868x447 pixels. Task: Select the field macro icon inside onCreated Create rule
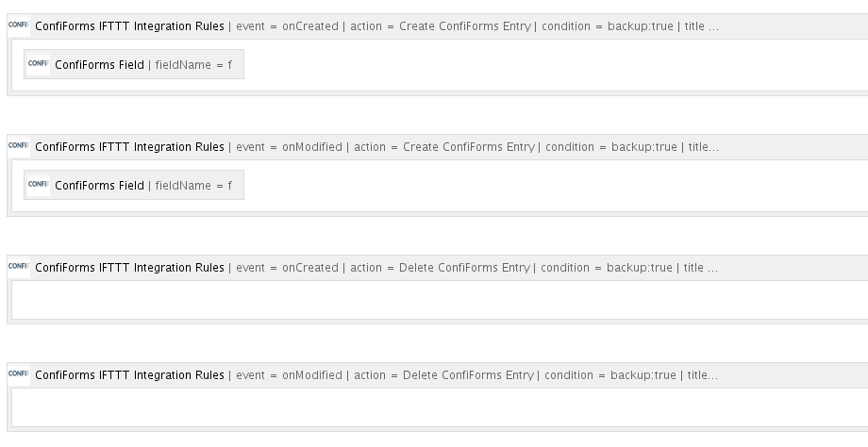[39, 64]
